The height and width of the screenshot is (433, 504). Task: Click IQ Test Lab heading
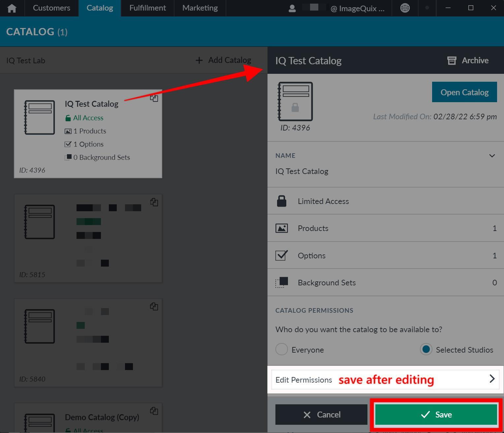[26, 61]
